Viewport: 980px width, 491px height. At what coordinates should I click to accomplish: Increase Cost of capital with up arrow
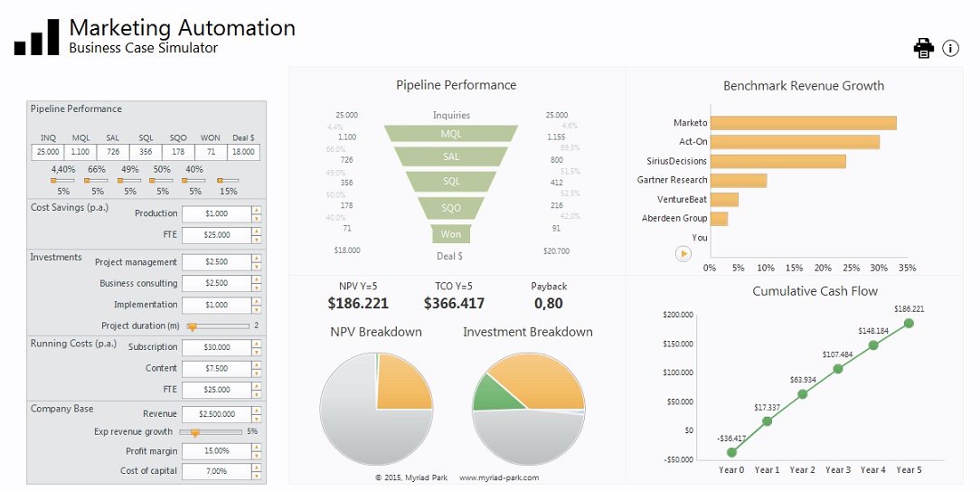[x=257, y=467]
